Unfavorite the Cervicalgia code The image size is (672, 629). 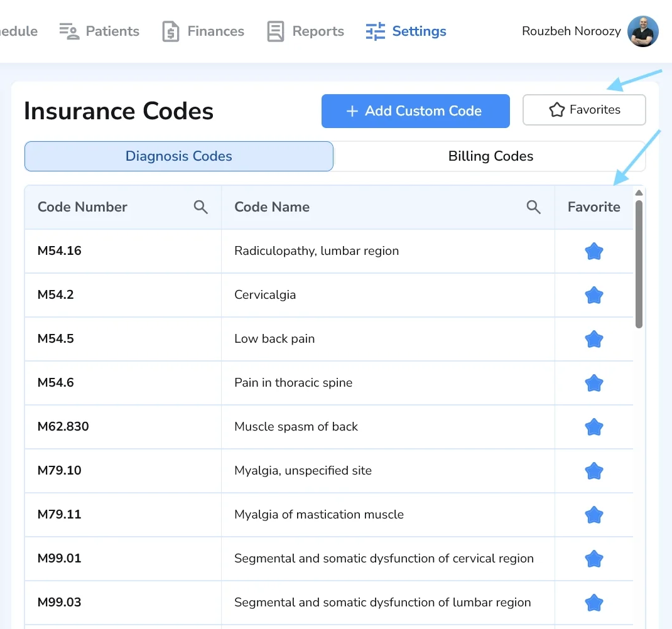(594, 295)
